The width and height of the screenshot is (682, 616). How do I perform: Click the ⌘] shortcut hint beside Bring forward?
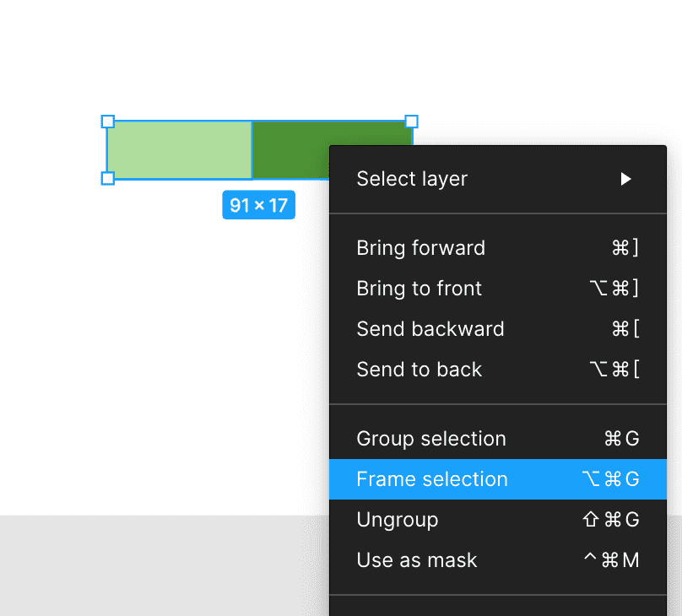625,248
